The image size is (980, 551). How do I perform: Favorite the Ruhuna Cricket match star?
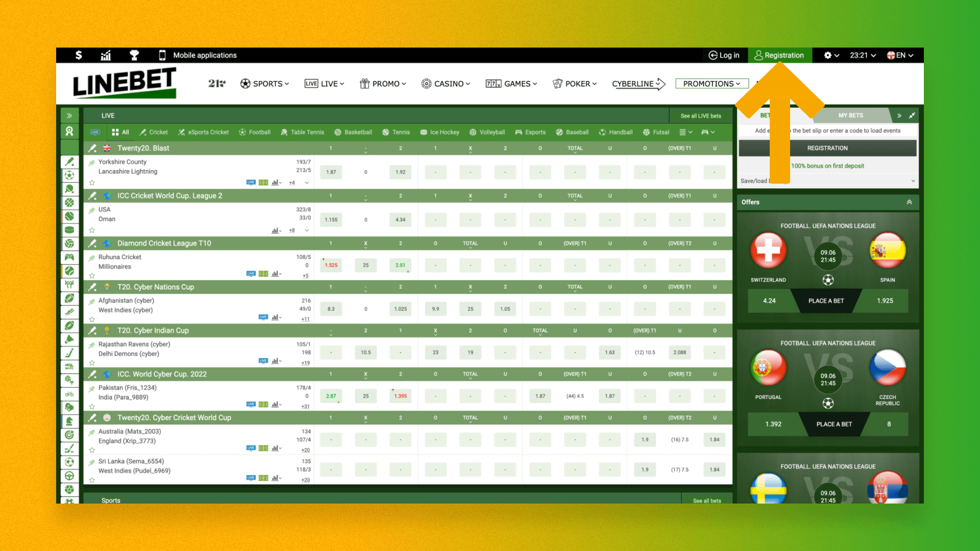(x=92, y=275)
